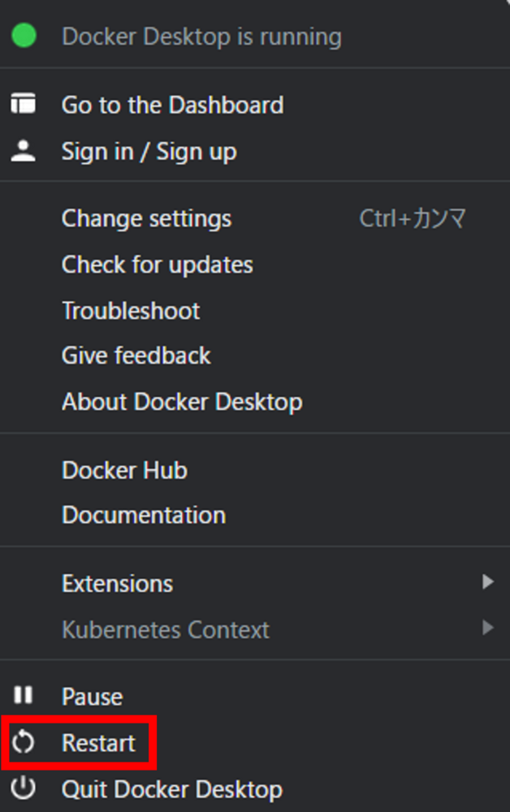Open Change settings
The width and height of the screenshot is (510, 812).
(146, 218)
